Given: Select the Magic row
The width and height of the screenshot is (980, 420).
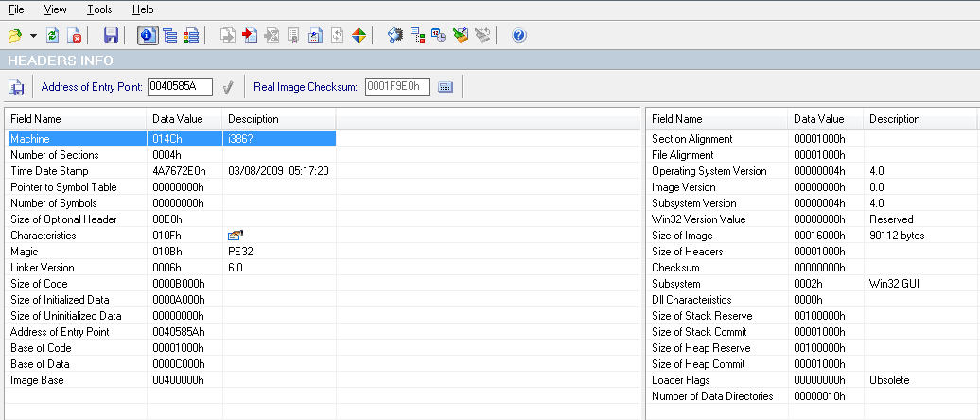Looking at the screenshot, I should (x=172, y=252).
